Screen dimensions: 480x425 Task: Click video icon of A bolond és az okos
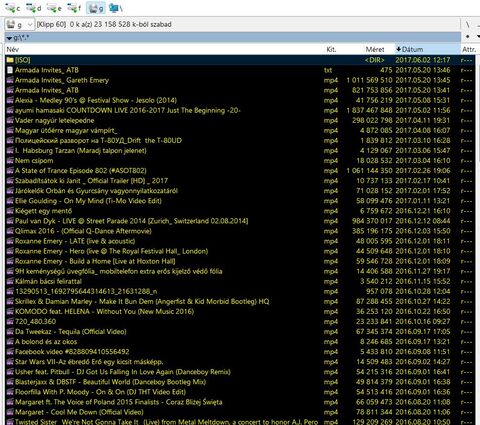click(10, 341)
